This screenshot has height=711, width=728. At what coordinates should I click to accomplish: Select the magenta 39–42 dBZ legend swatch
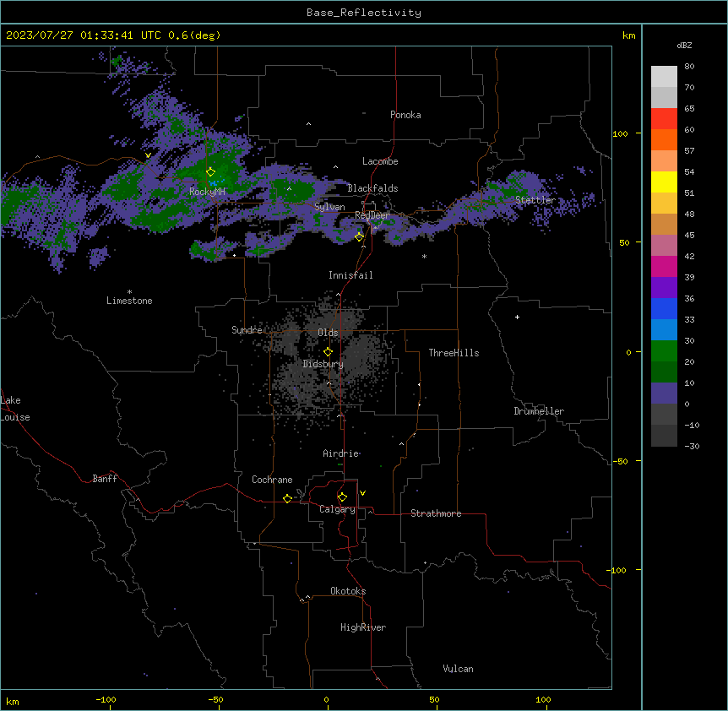(x=664, y=266)
